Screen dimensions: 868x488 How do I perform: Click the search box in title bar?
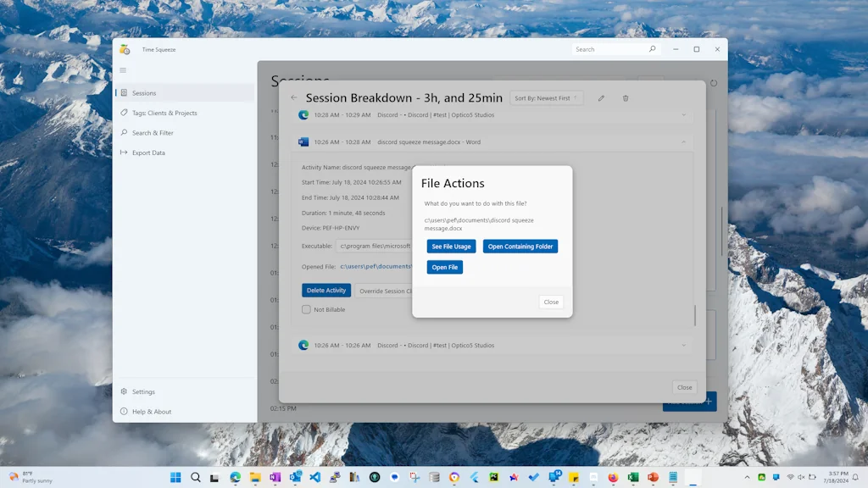point(609,49)
